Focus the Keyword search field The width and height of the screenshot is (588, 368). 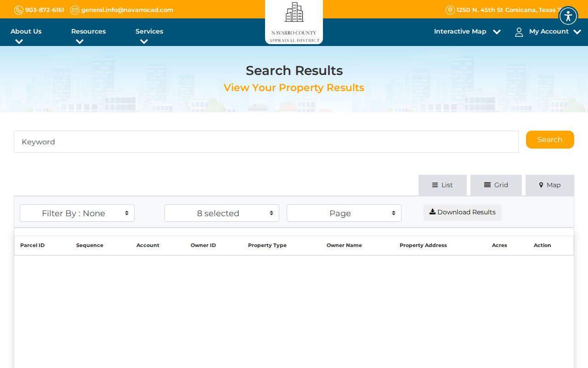tap(266, 142)
